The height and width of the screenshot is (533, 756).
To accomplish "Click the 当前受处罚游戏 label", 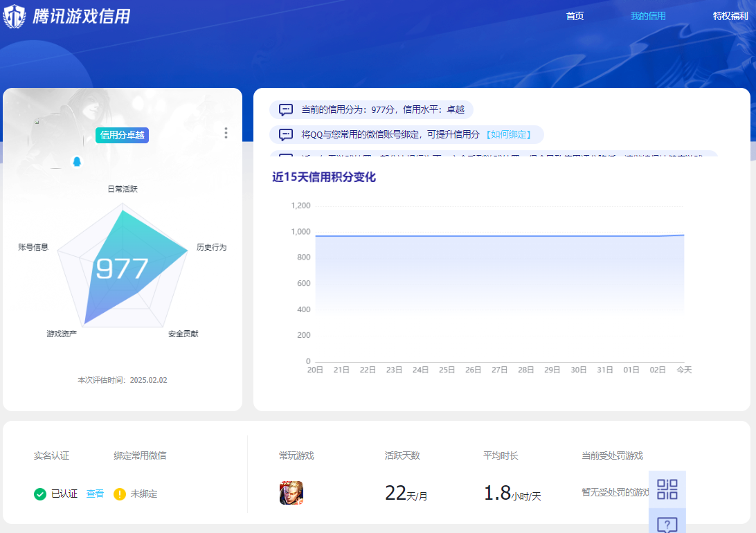I will coord(612,455).
